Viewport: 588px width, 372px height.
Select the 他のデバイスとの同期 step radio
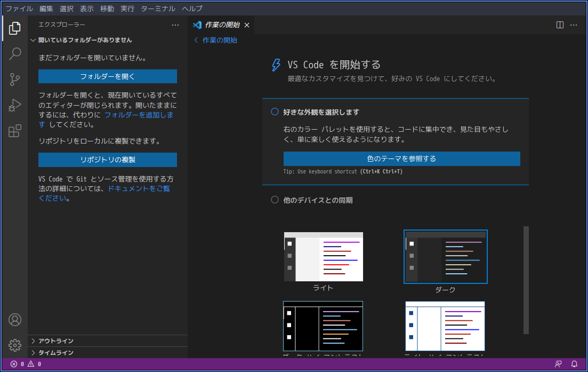[x=275, y=200]
